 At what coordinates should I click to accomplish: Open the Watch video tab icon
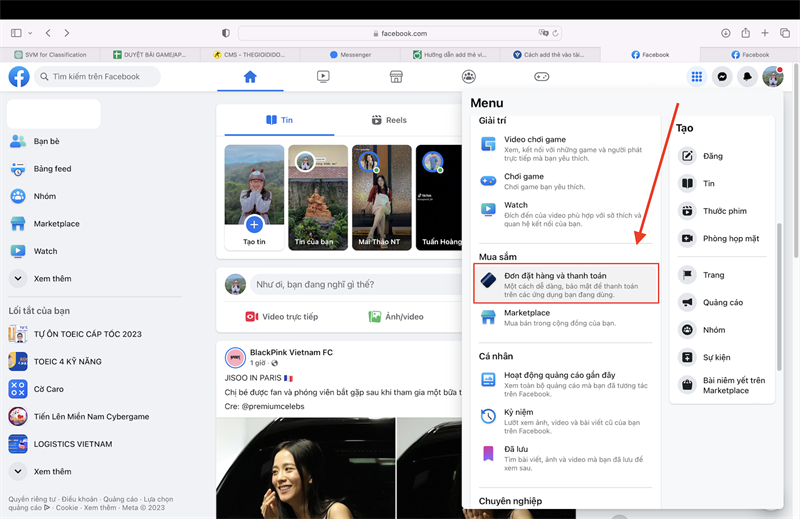click(x=323, y=77)
